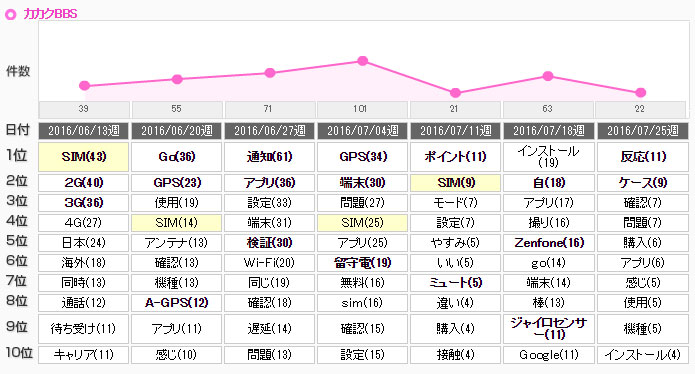Select the chart data point above 39
Image resolution: width=695 pixels, height=374 pixels.
pyautogui.click(x=84, y=86)
